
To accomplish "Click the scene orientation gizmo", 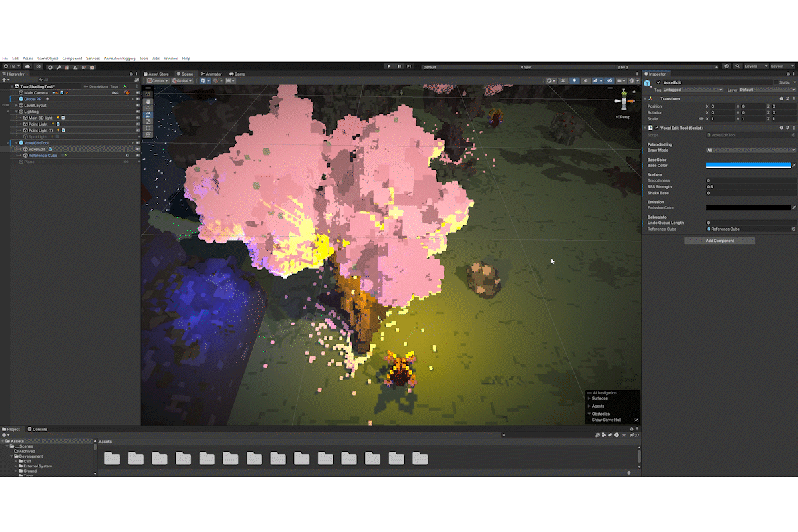I will [624, 101].
